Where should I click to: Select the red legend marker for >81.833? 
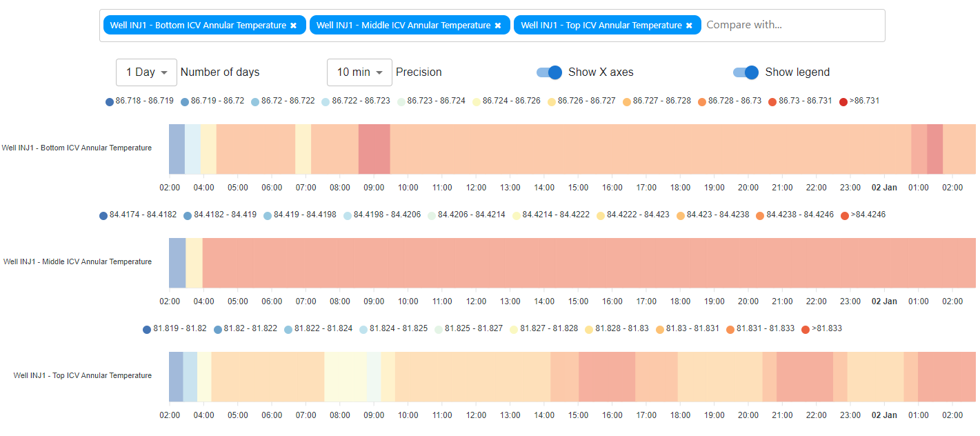(x=805, y=328)
